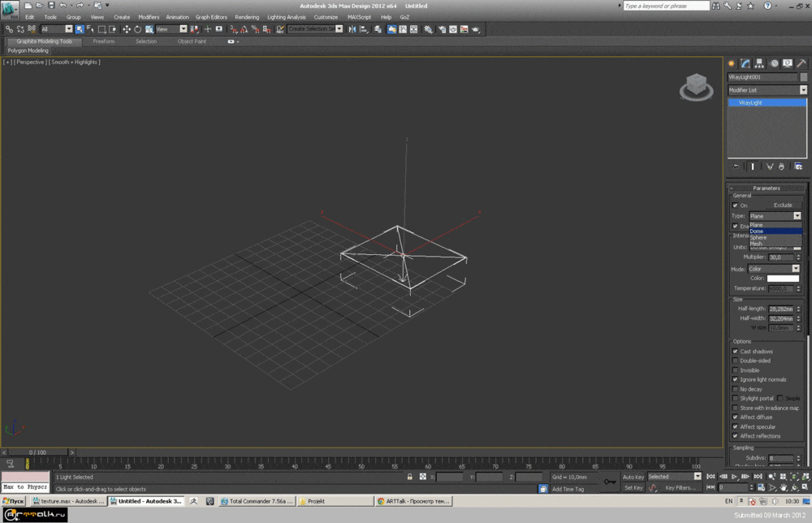Open the Modifier List dropdown
Image resolution: width=812 pixels, height=523 pixels.
point(767,90)
